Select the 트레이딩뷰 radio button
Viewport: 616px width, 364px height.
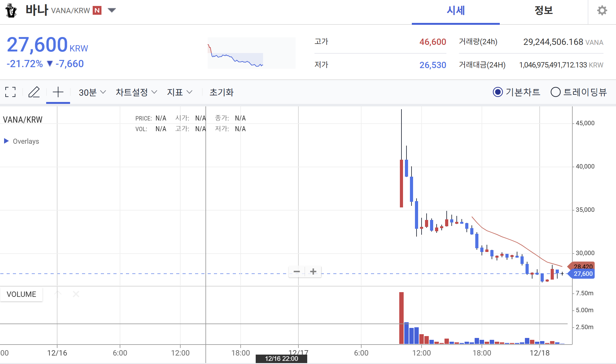tap(555, 92)
